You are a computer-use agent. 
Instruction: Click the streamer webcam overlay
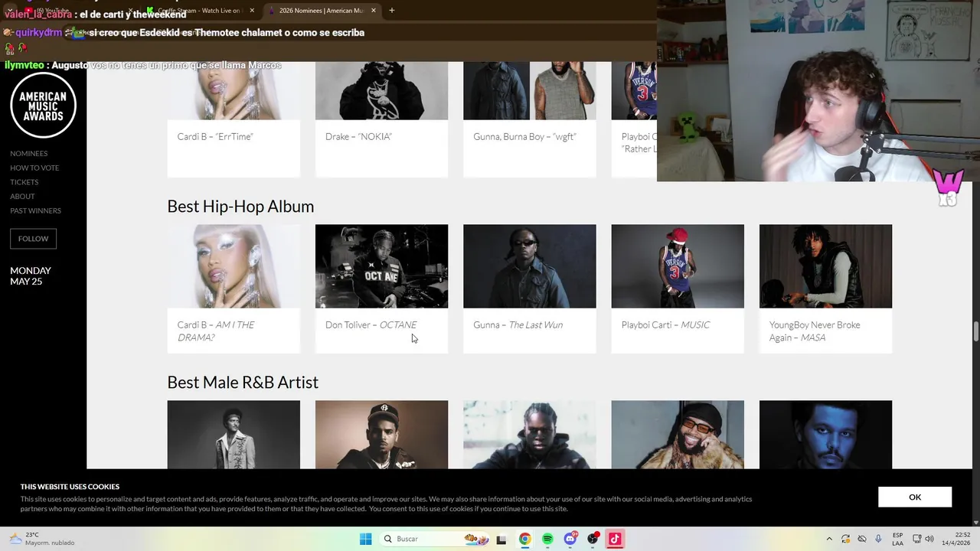click(x=818, y=90)
